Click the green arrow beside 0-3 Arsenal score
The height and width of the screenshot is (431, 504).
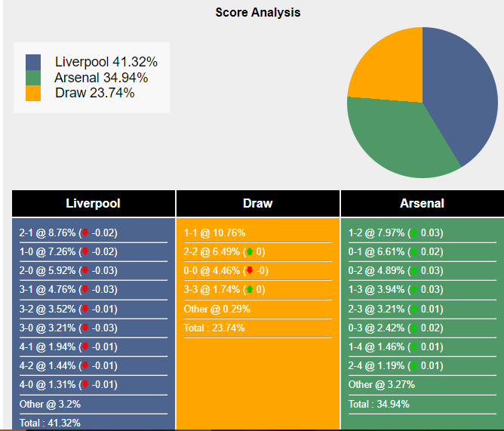[x=413, y=328]
